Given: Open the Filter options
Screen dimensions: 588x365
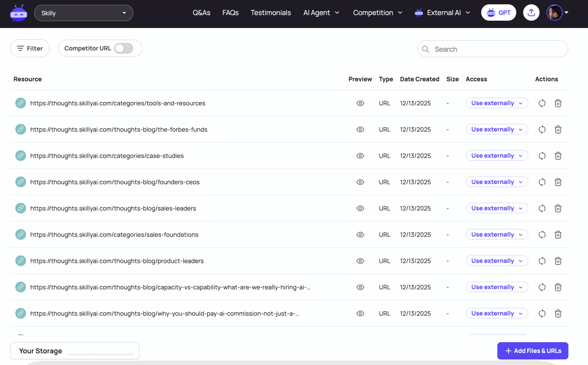Looking at the screenshot, I should tap(30, 49).
